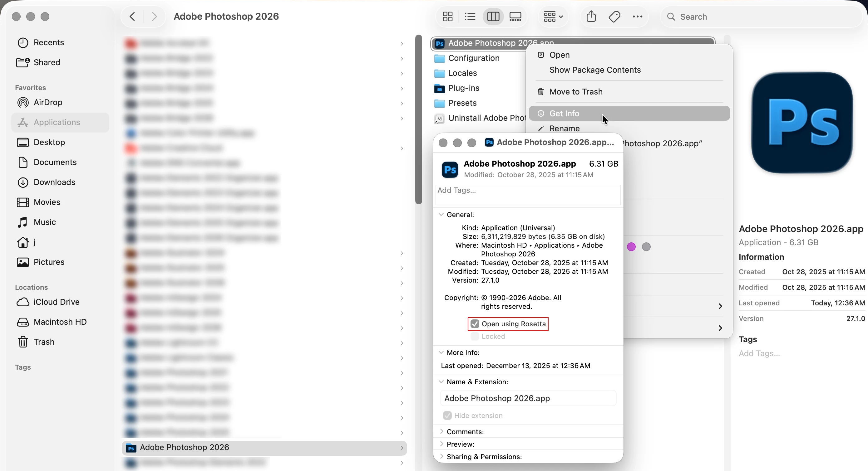The width and height of the screenshot is (868, 471).
Task: Open Downloads from the sidebar
Action: (x=60, y=182)
